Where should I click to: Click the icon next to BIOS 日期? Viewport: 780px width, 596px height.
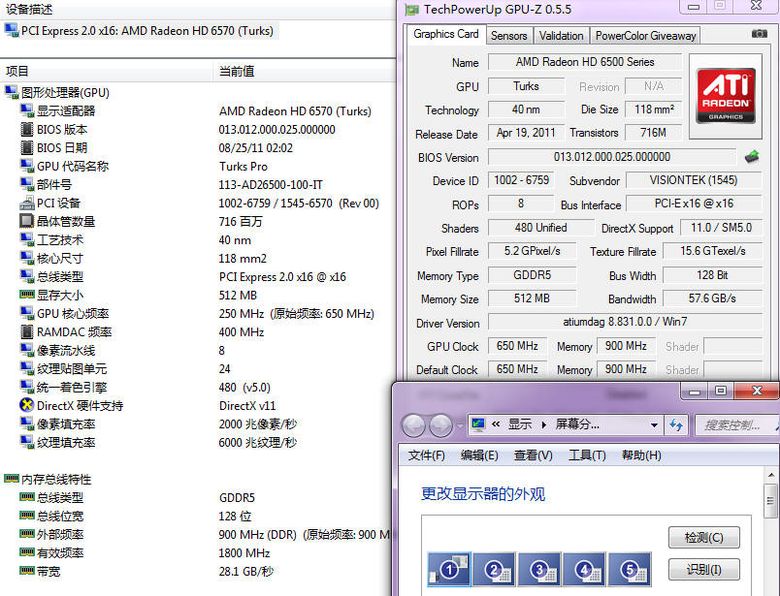[27, 148]
